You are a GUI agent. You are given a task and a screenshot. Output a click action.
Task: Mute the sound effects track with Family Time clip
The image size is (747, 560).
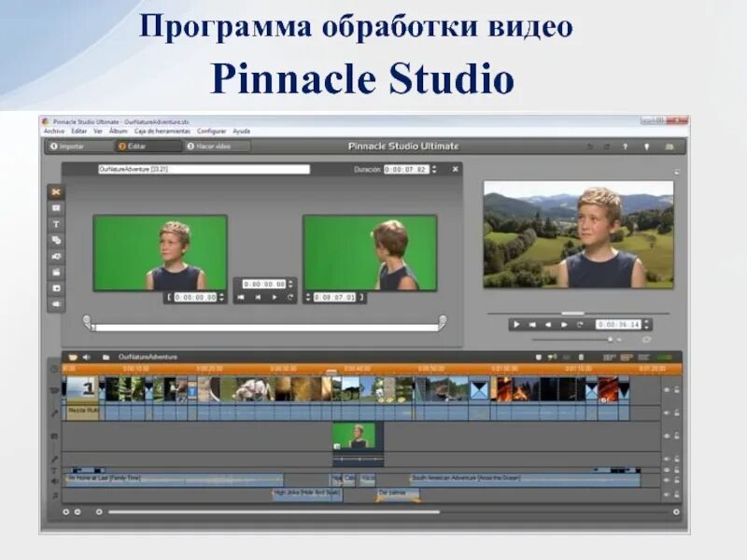tap(667, 480)
